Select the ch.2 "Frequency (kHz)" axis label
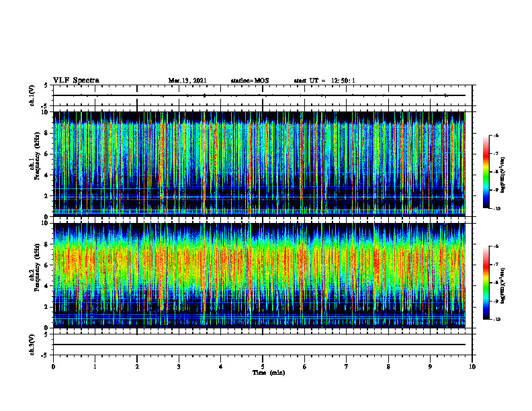This screenshot has width=532, height=411. point(37,267)
